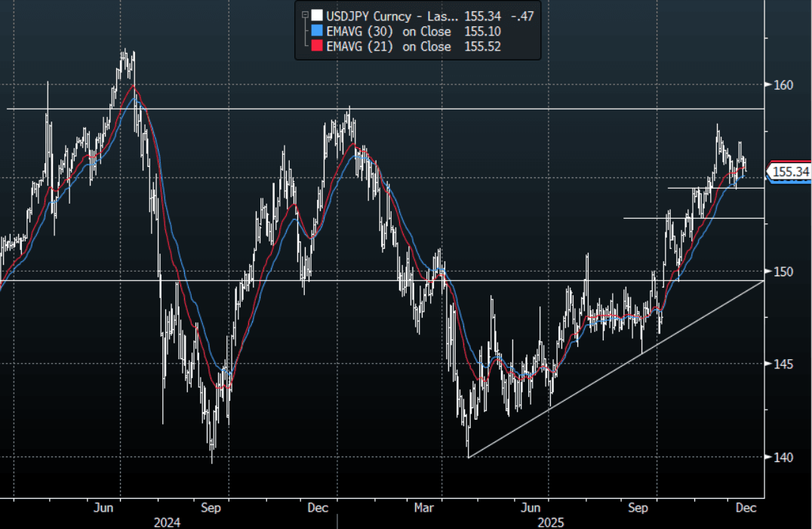The width and height of the screenshot is (812, 529).
Task: Click the Jun 2025 label on the date axis
Action: pyautogui.click(x=531, y=508)
